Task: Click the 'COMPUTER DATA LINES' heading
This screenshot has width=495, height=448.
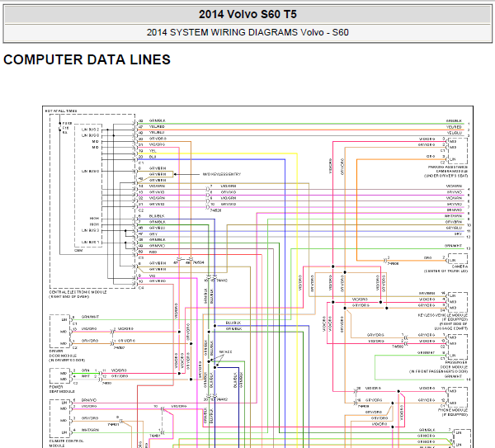Action: [x=87, y=59]
